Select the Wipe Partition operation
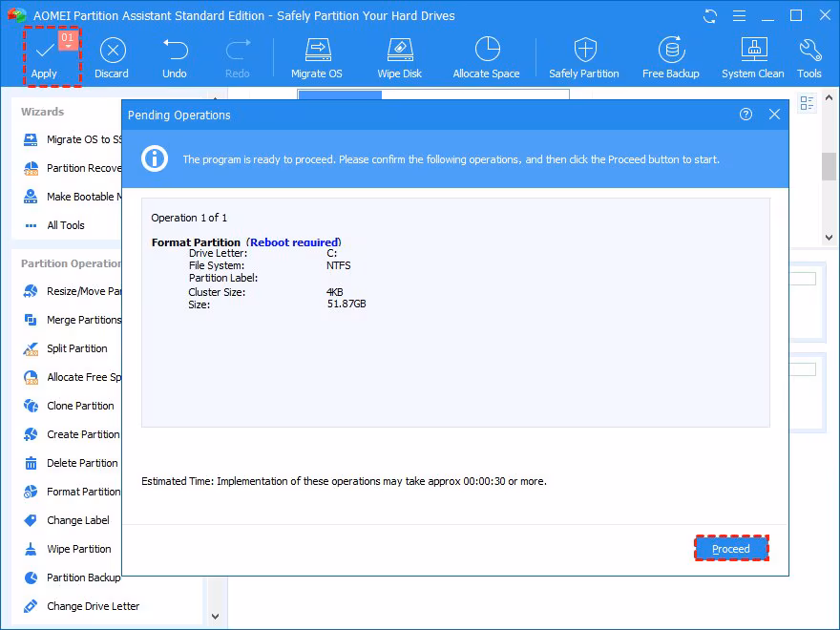Screen dimensions: 840x630 click(x=68, y=549)
